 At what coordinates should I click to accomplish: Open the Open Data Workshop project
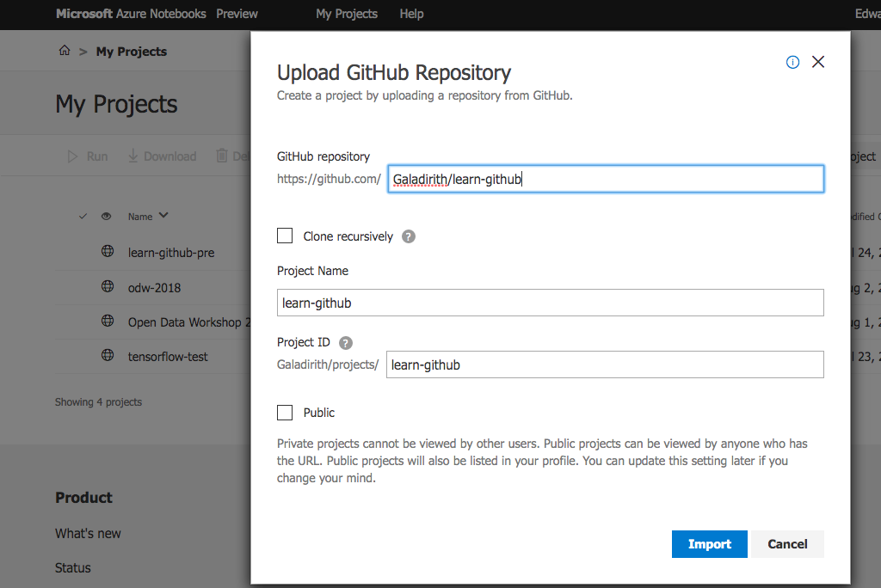[x=188, y=322]
